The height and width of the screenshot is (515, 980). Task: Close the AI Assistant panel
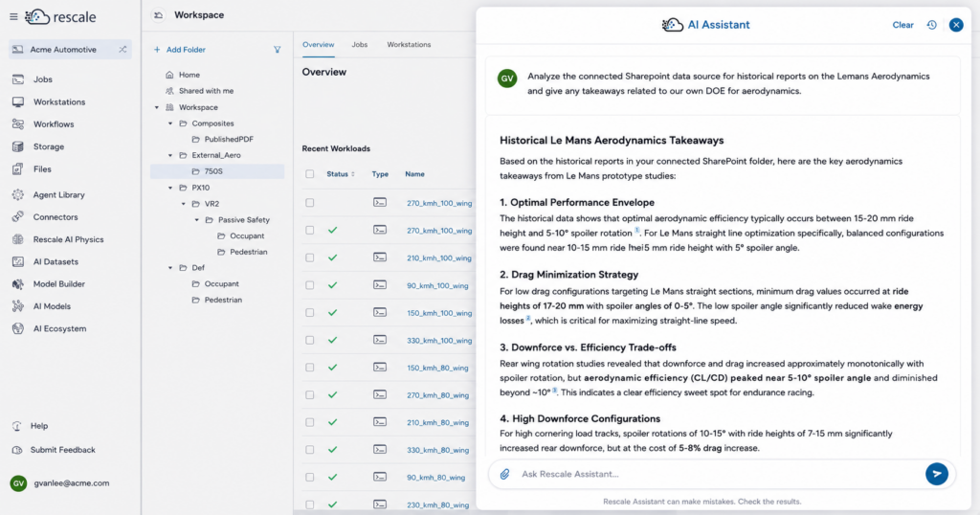[956, 25]
